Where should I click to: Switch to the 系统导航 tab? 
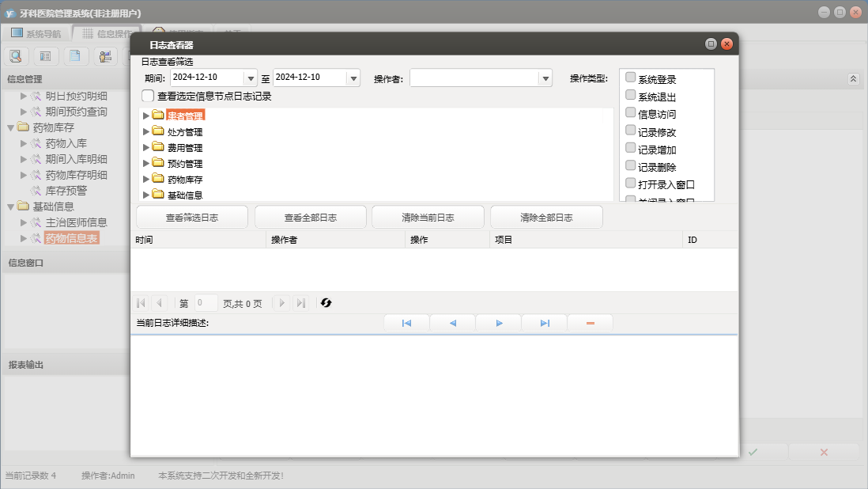pos(36,34)
